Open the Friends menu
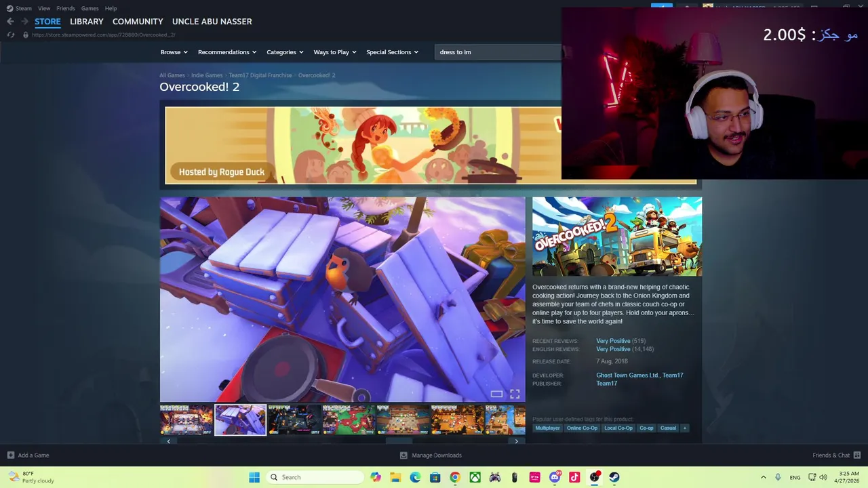The height and width of the screenshot is (488, 868). [66, 8]
